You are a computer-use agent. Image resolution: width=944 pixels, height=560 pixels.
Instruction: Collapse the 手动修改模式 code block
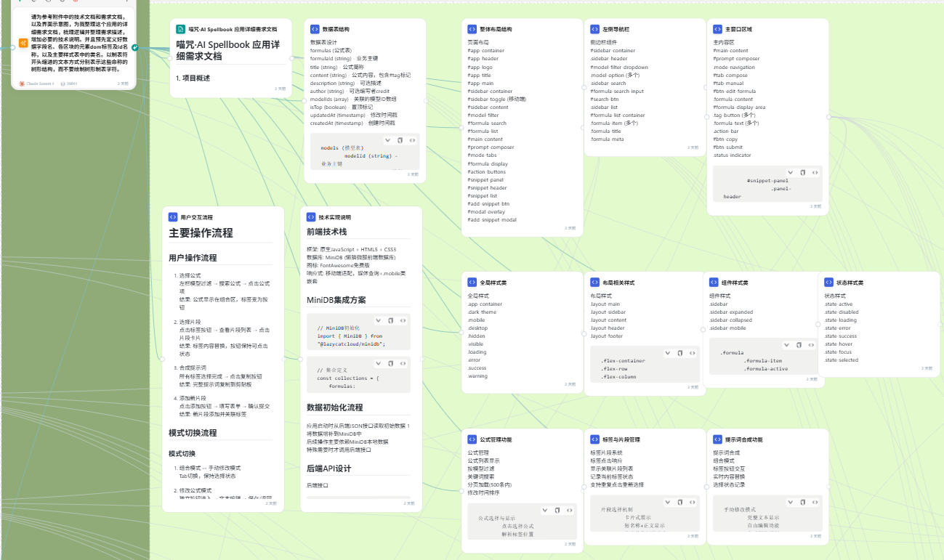[791, 503]
